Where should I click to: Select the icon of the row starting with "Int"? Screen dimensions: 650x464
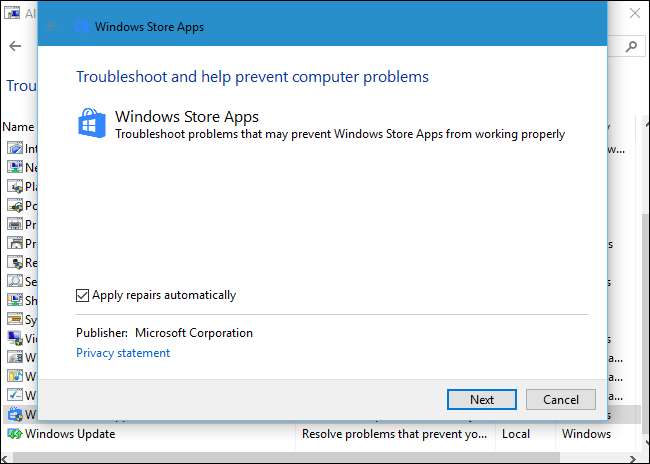(14, 148)
